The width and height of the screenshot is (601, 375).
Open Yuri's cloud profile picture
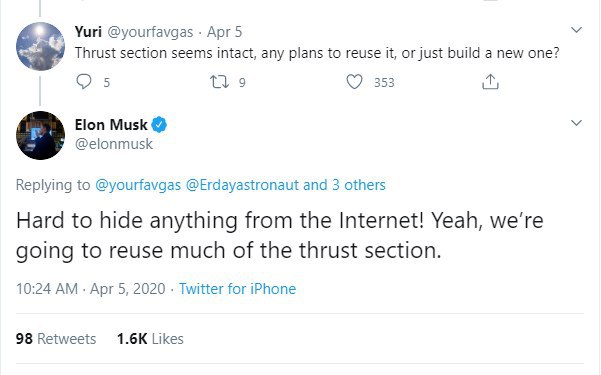pos(40,46)
